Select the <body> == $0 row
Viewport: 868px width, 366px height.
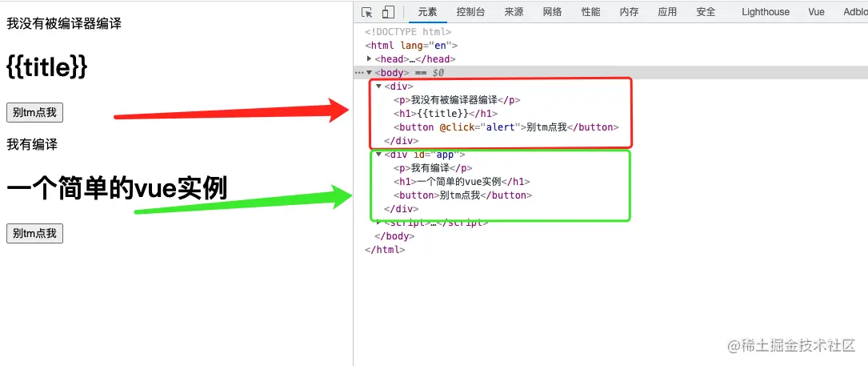[610, 73]
